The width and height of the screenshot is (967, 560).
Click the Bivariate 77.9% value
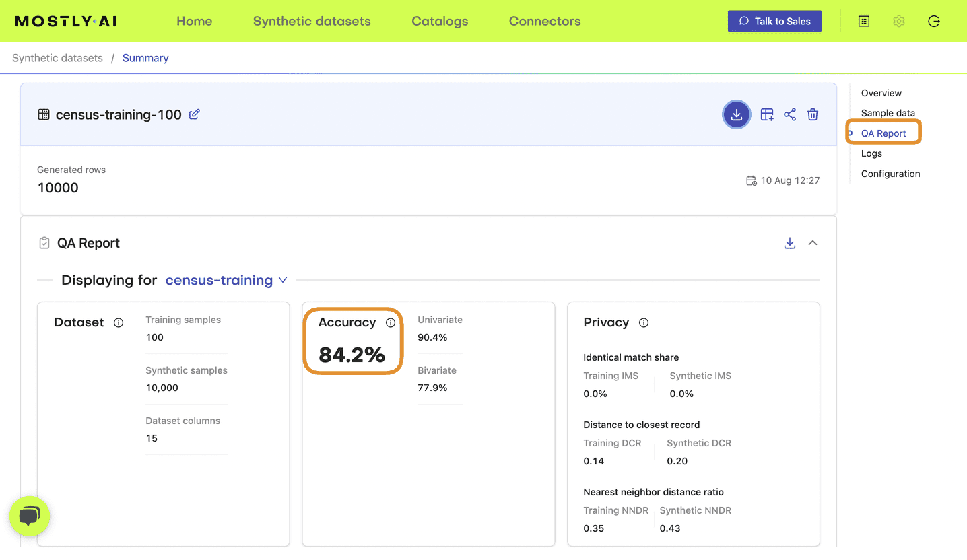tap(432, 388)
